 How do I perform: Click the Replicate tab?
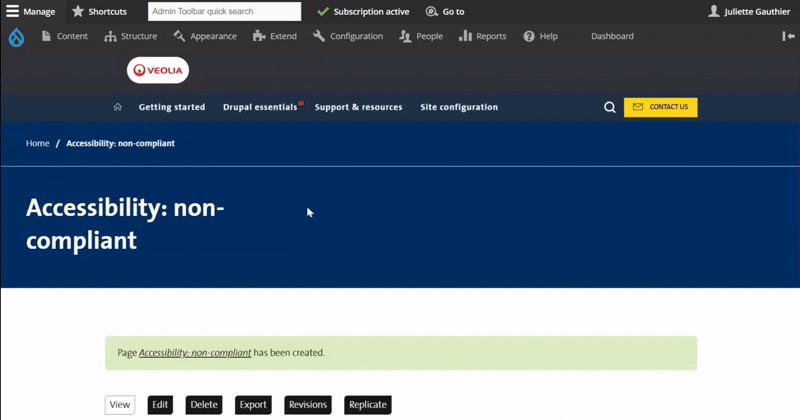367,405
